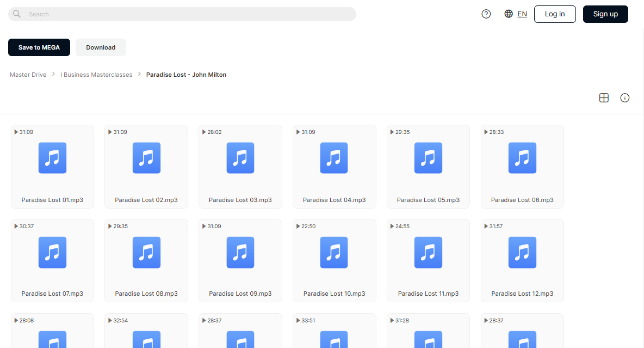Viewport: 644px width, 348px height.
Task: Click the Paradise Lost 08.mp3 file name
Action: point(146,294)
